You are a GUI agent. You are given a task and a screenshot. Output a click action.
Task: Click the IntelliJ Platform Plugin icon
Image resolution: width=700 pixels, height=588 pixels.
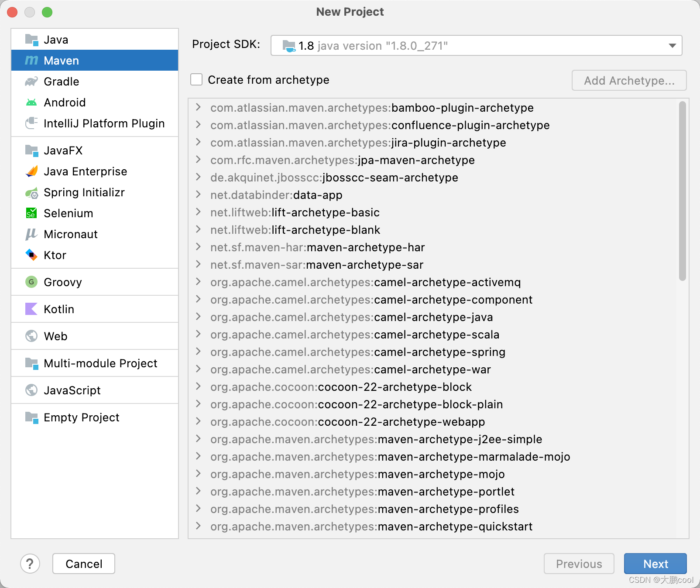pos(31,123)
